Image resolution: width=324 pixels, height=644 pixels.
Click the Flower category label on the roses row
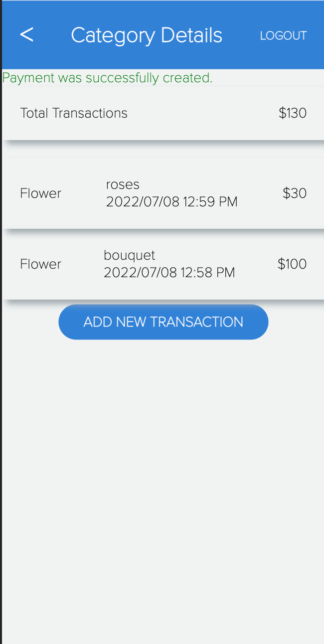coord(40,193)
